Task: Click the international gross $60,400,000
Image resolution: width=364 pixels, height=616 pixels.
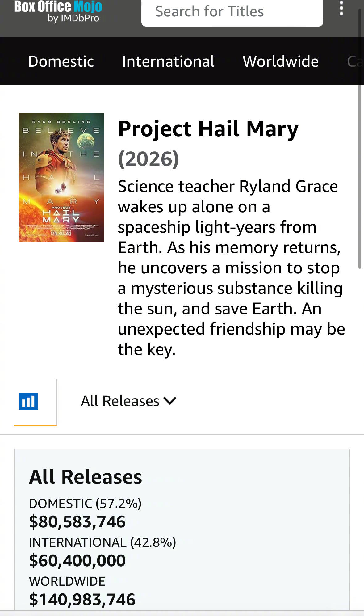Action: click(x=77, y=560)
